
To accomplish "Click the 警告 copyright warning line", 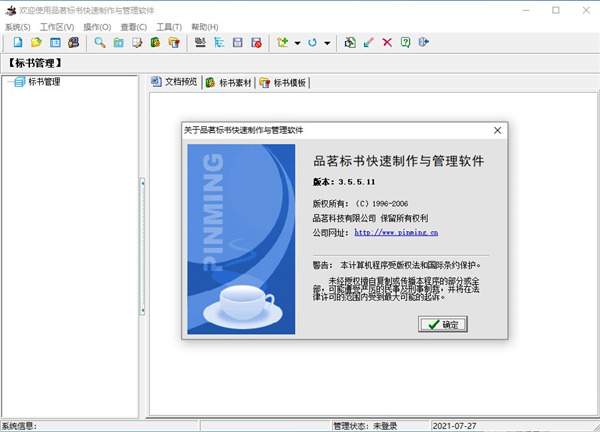I will click(397, 265).
